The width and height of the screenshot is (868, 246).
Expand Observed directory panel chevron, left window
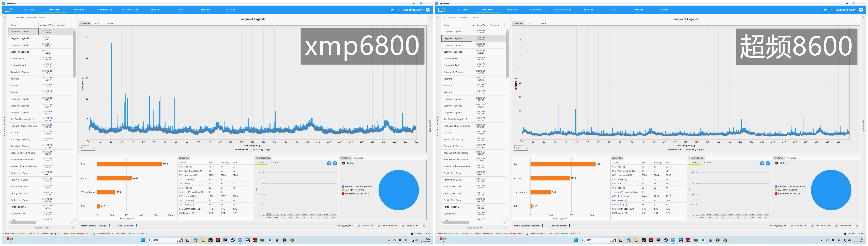pyautogui.click(x=4, y=17)
